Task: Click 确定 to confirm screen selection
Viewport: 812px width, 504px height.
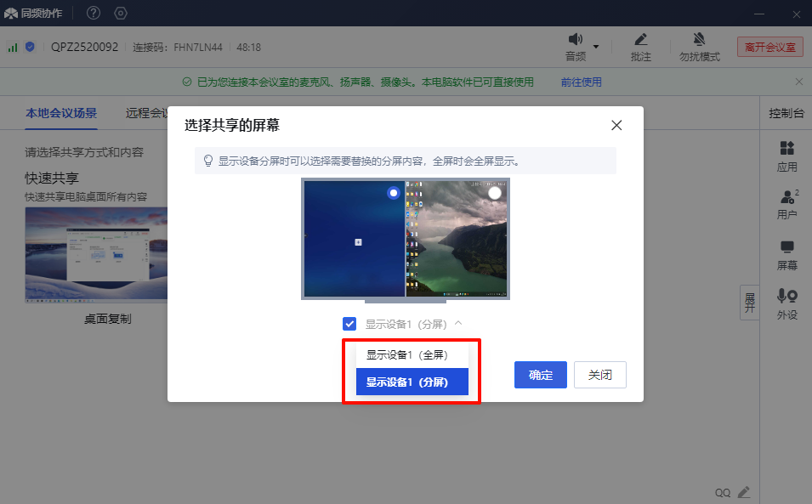Action: point(540,375)
